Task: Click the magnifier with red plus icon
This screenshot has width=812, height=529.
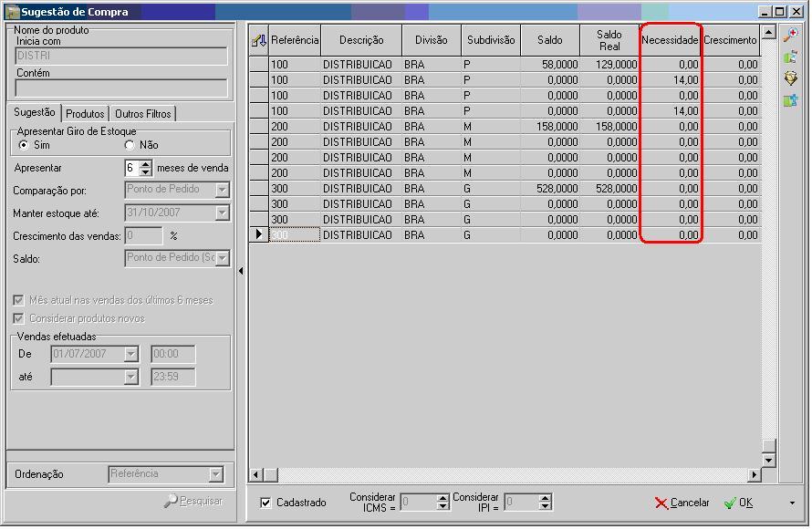Action: [x=790, y=34]
